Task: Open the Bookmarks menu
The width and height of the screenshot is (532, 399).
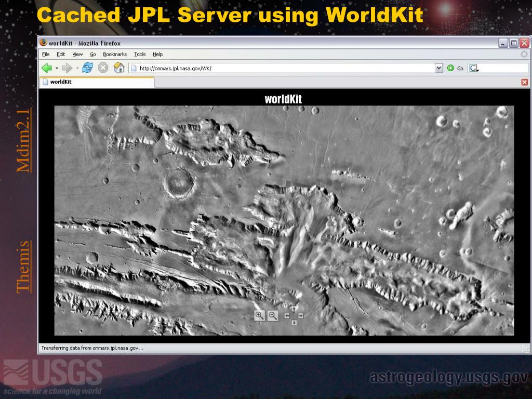Action: [115, 54]
